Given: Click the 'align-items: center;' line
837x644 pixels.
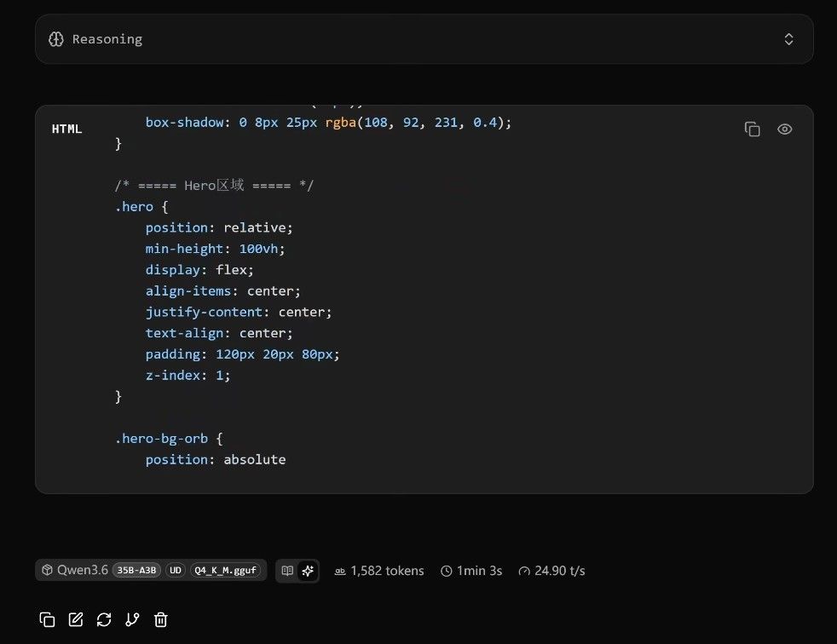Looking at the screenshot, I should pyautogui.click(x=223, y=290).
